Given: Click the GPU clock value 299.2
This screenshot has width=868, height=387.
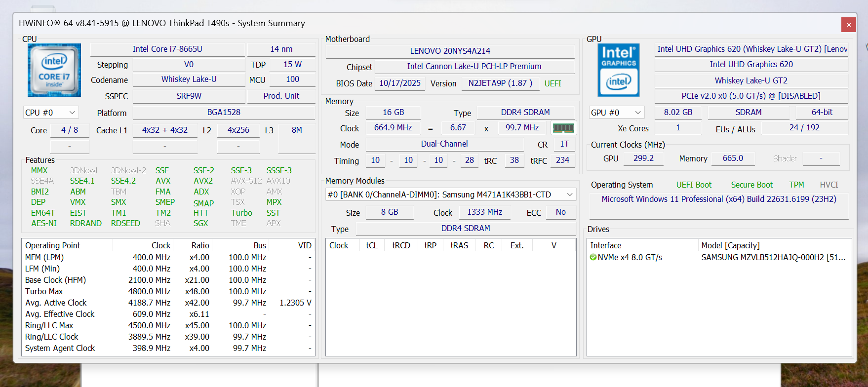Looking at the screenshot, I should click(643, 158).
